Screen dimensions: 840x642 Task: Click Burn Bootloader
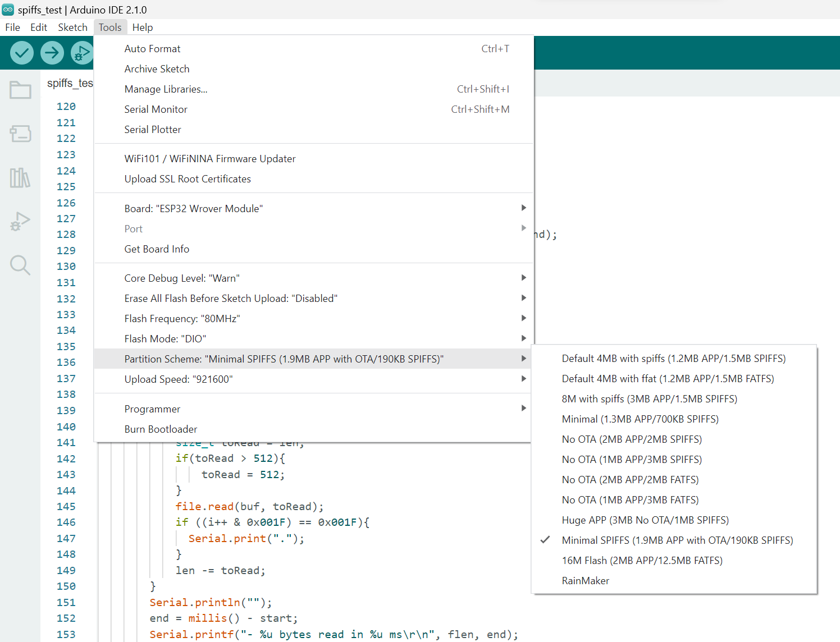313,429
